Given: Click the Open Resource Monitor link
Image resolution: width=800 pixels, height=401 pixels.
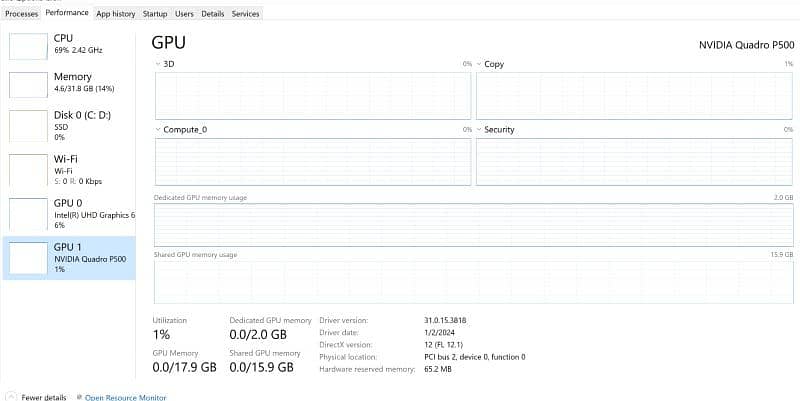Looking at the screenshot, I should point(123,397).
